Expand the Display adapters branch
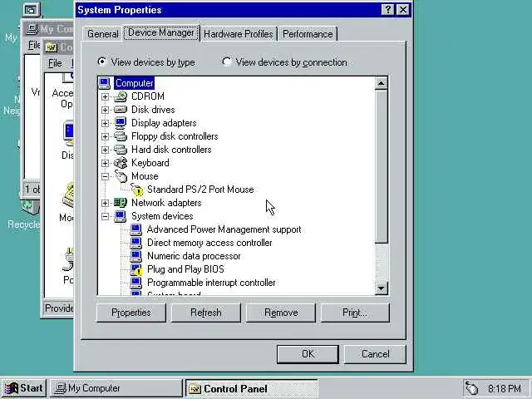The image size is (532, 399). click(106, 123)
